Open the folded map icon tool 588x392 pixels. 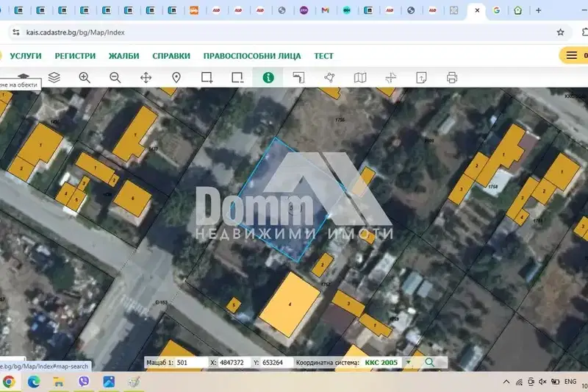tap(360, 78)
